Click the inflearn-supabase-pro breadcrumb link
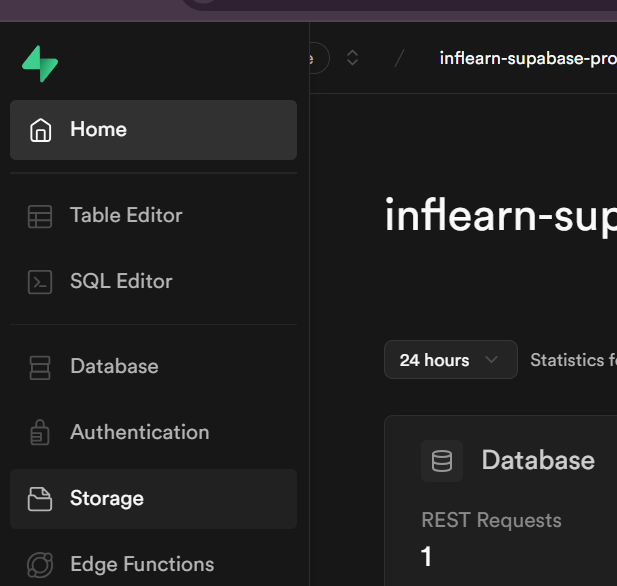The height and width of the screenshot is (586, 617). (527, 58)
